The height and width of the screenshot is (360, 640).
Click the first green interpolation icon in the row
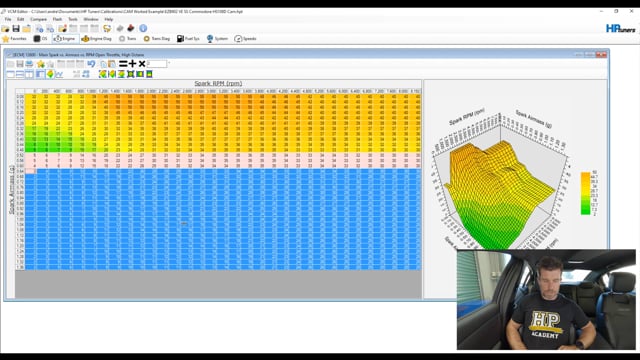coord(102,74)
